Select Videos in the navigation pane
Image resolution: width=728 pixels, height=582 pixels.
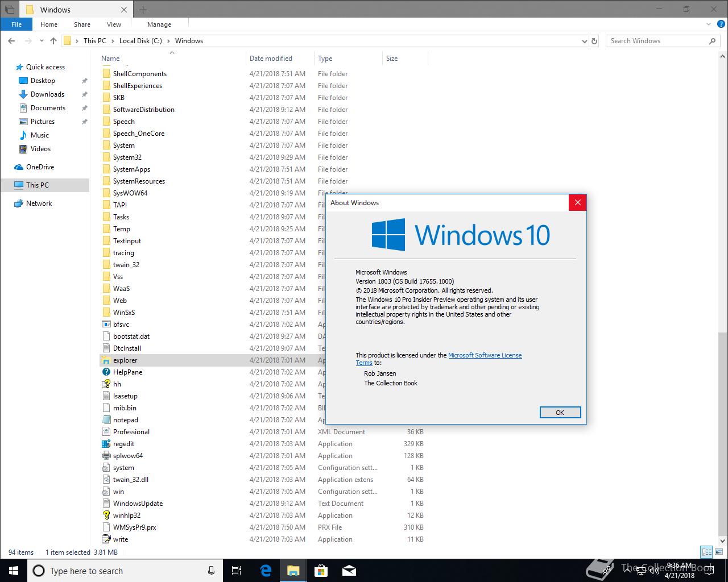click(40, 149)
